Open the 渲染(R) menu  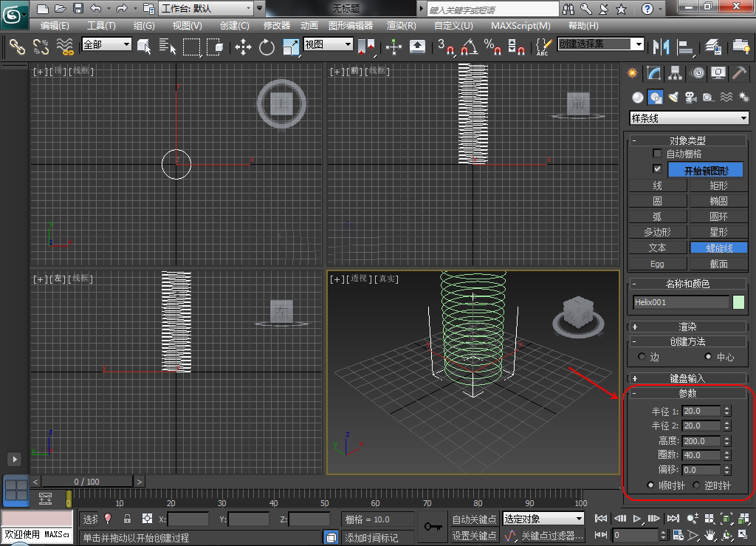(402, 25)
